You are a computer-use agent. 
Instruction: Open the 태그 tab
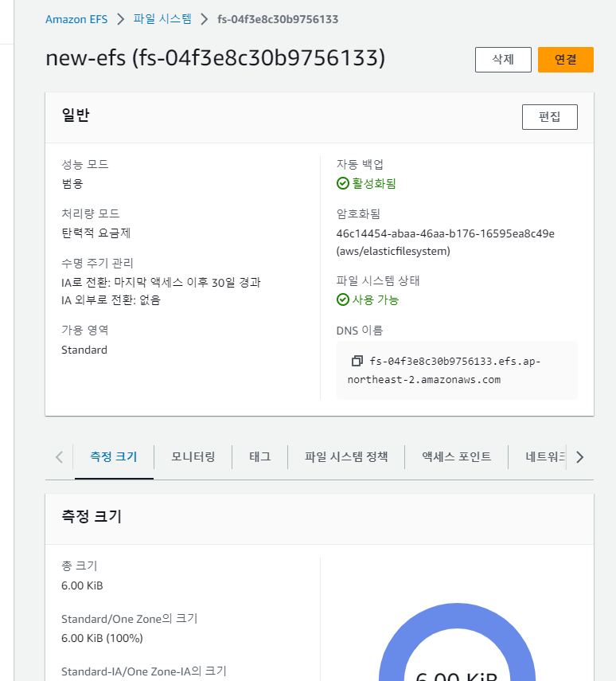pyautogui.click(x=260, y=457)
